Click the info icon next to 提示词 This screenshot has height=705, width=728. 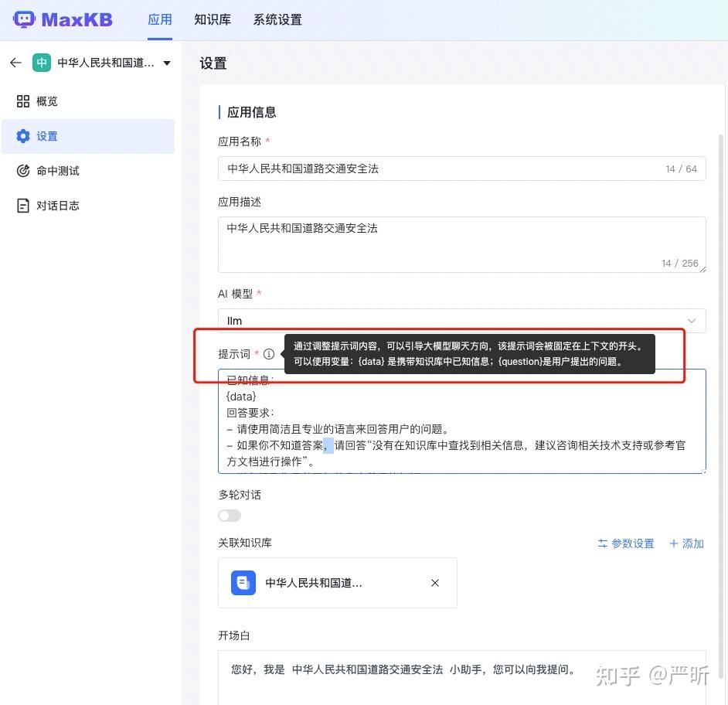pos(268,353)
